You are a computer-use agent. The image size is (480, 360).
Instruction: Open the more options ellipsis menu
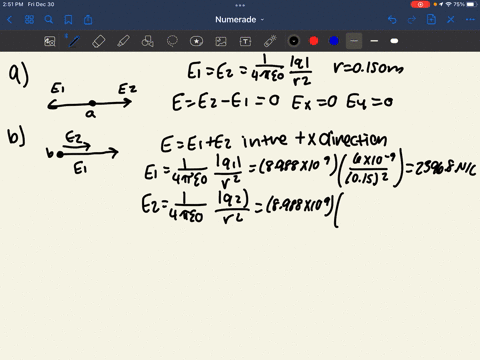(470, 20)
